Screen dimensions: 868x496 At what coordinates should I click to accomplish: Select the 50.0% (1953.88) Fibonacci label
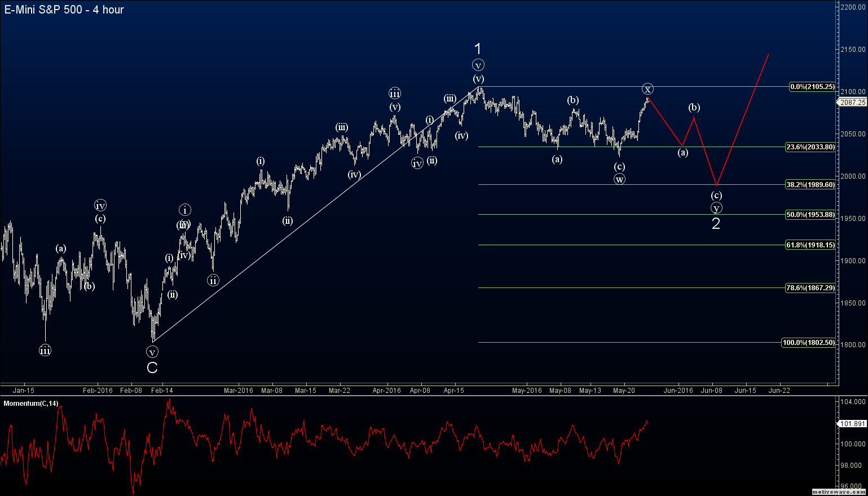click(810, 215)
